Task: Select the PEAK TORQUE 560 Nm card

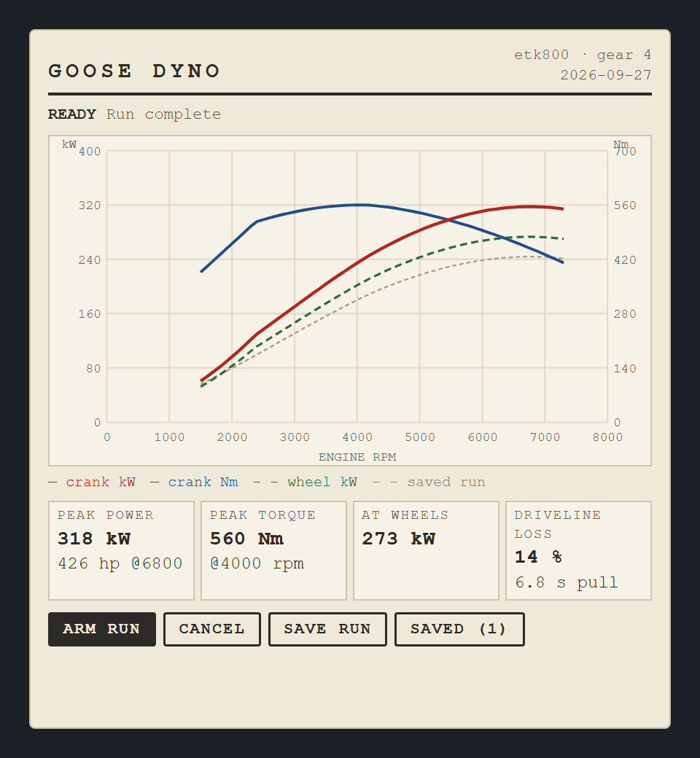Action: point(274,550)
